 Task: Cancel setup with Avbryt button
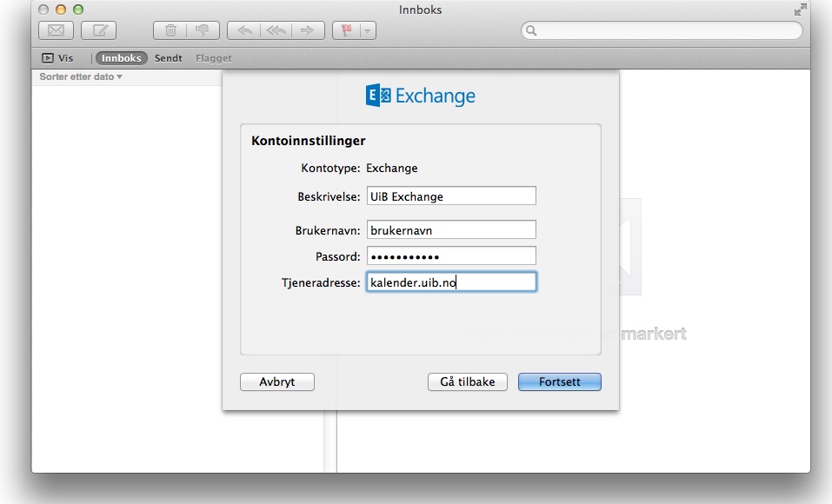click(276, 382)
